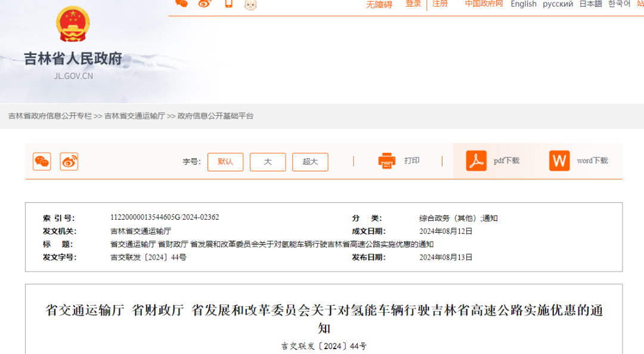
Task: Click the WeChat icon in top header
Action: pos(181,4)
